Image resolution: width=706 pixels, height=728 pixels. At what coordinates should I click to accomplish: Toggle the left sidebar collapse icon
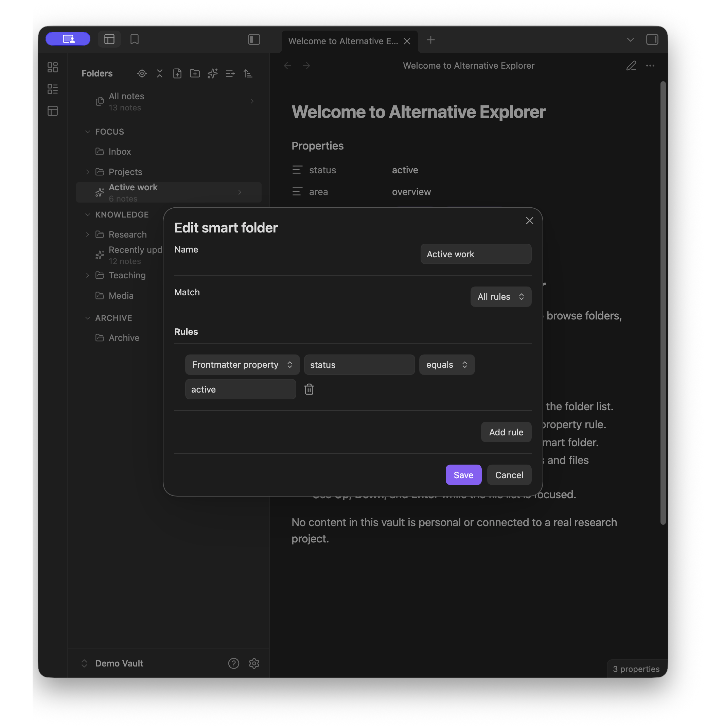tap(254, 39)
